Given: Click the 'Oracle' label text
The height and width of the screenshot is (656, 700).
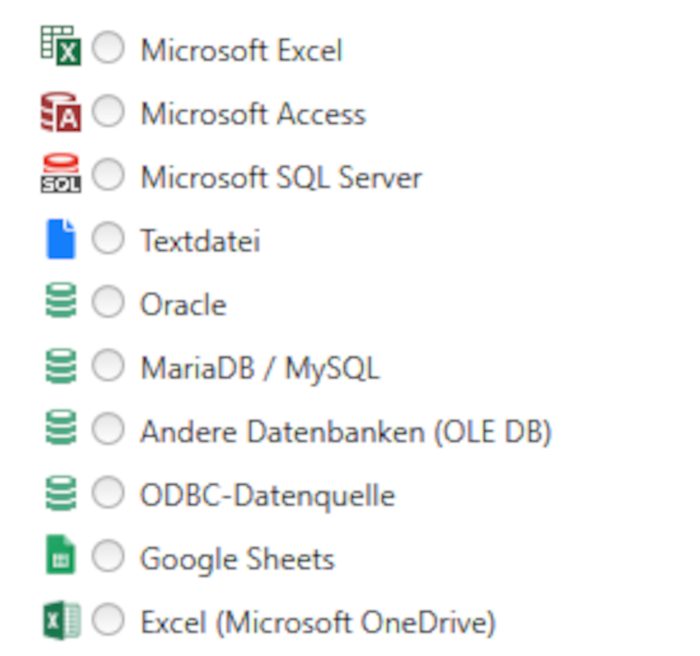Looking at the screenshot, I should (183, 305).
